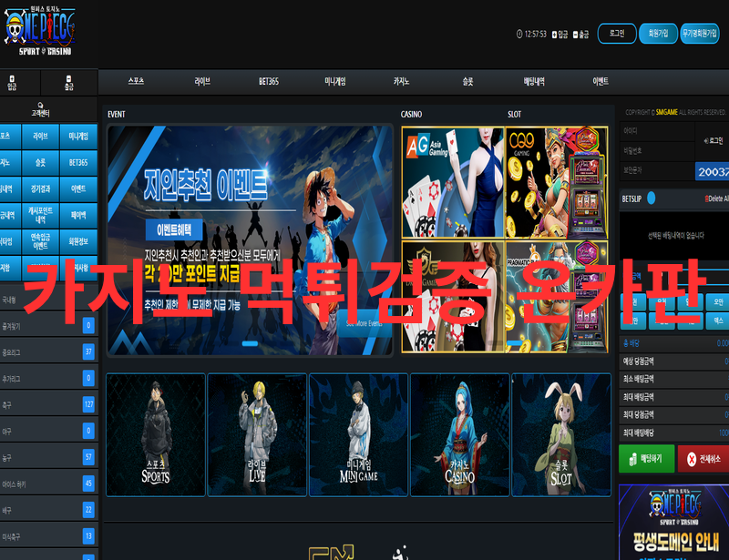
Task: Click the header 입금 plus icon
Action: click(x=554, y=35)
